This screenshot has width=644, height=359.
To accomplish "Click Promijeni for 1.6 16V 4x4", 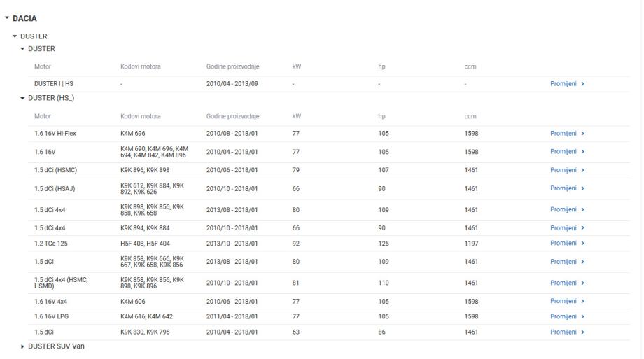I will point(563,301).
